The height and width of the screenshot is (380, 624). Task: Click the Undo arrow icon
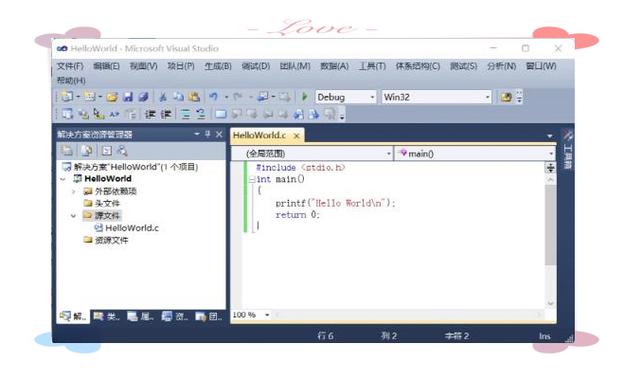[x=213, y=97]
